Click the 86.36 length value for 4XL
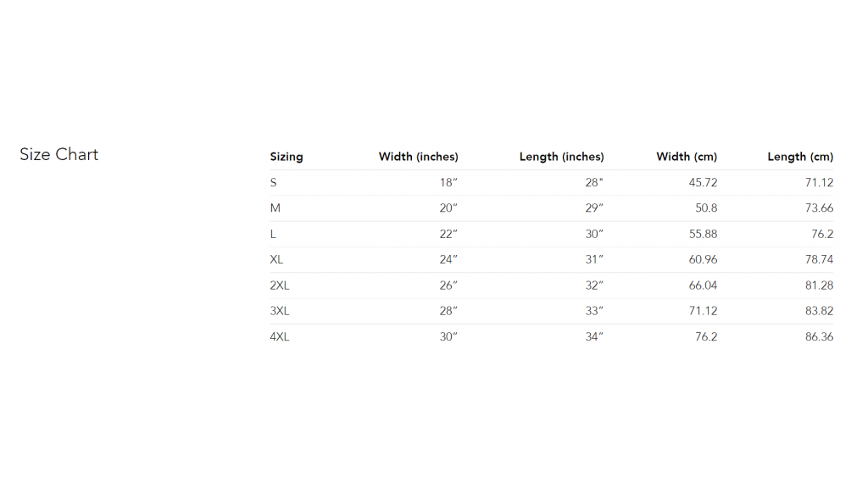This screenshot has height=488, width=868. tap(820, 336)
